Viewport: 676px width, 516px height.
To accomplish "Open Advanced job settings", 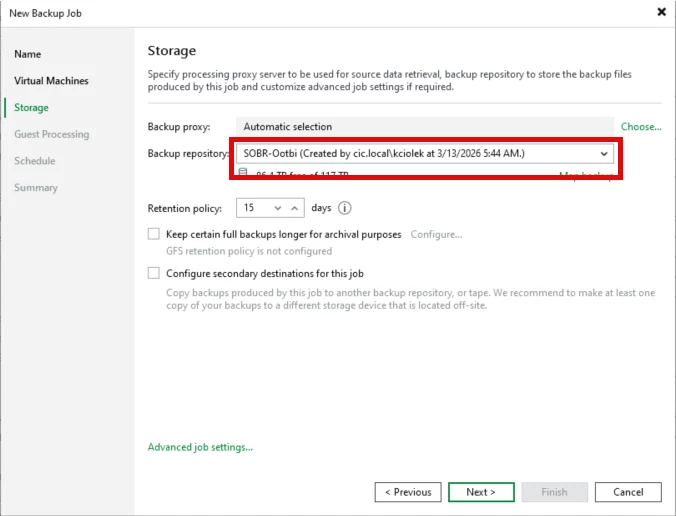I will point(200,447).
